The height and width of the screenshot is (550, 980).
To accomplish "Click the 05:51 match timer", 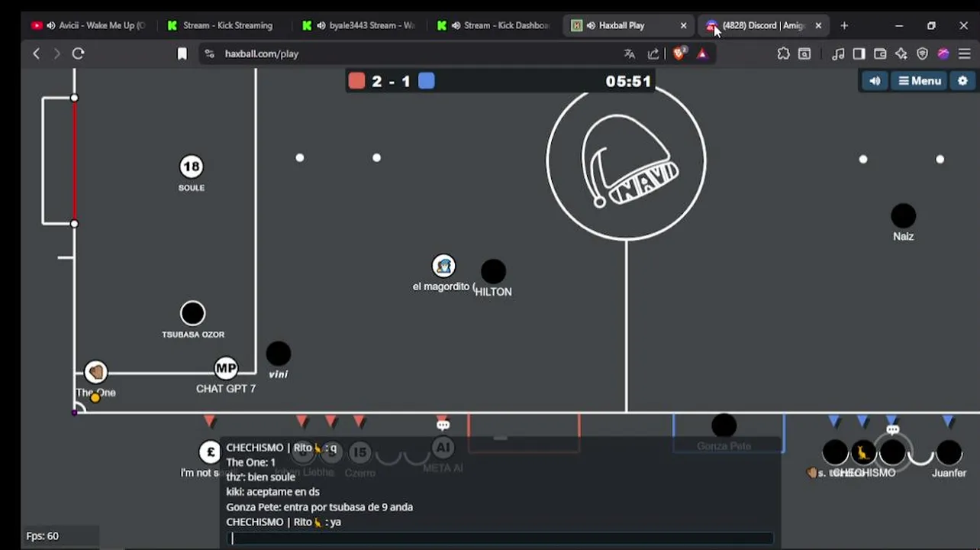I will (628, 82).
